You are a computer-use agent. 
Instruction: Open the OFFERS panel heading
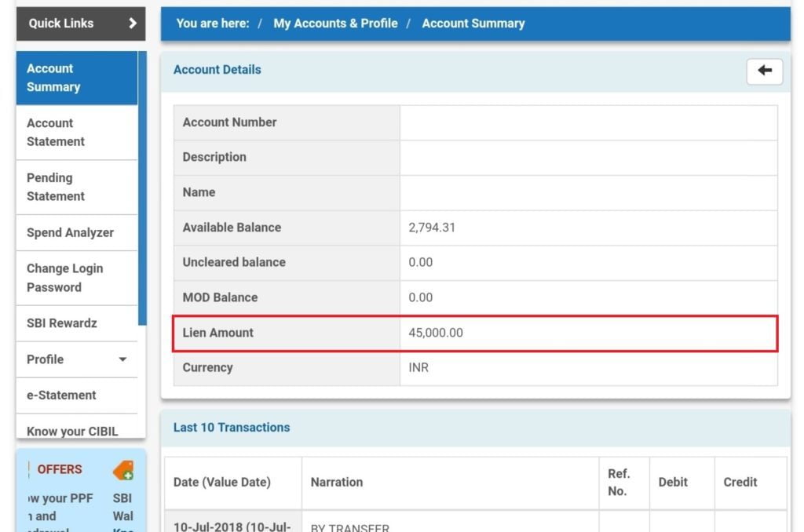tap(60, 469)
